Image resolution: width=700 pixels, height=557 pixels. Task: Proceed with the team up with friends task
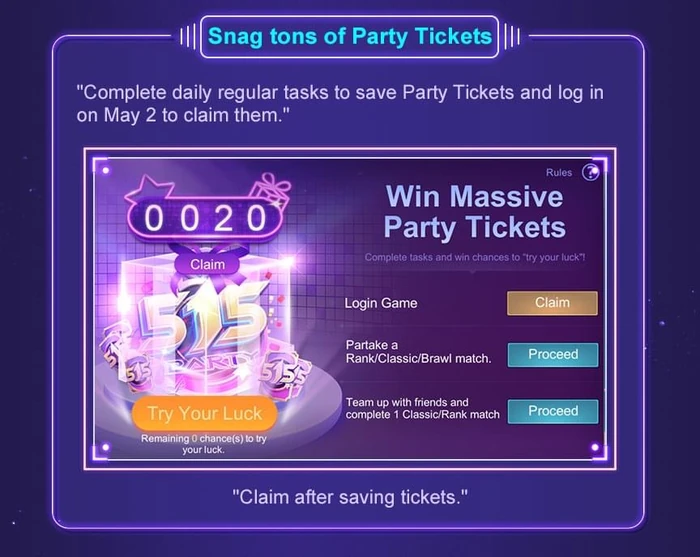[x=553, y=411]
